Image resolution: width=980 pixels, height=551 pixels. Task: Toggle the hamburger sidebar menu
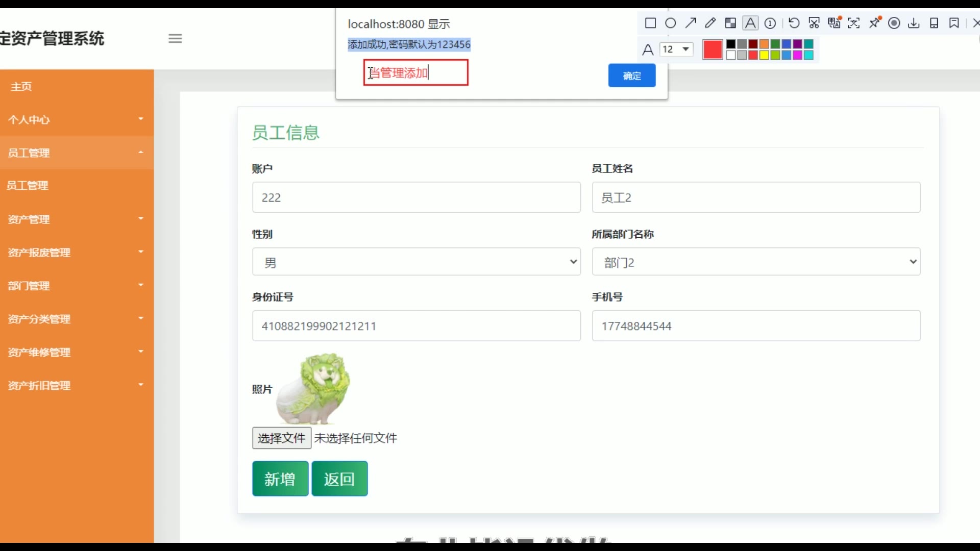tap(175, 38)
